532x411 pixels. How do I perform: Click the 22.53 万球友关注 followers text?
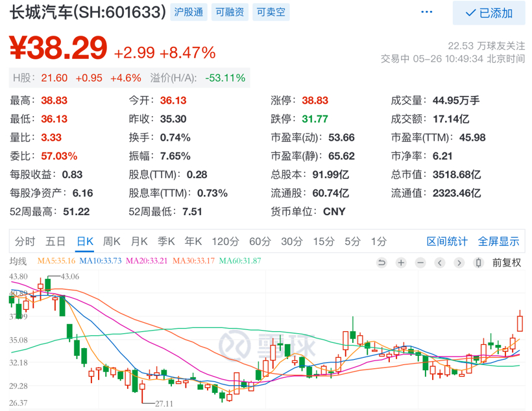tap(487, 46)
